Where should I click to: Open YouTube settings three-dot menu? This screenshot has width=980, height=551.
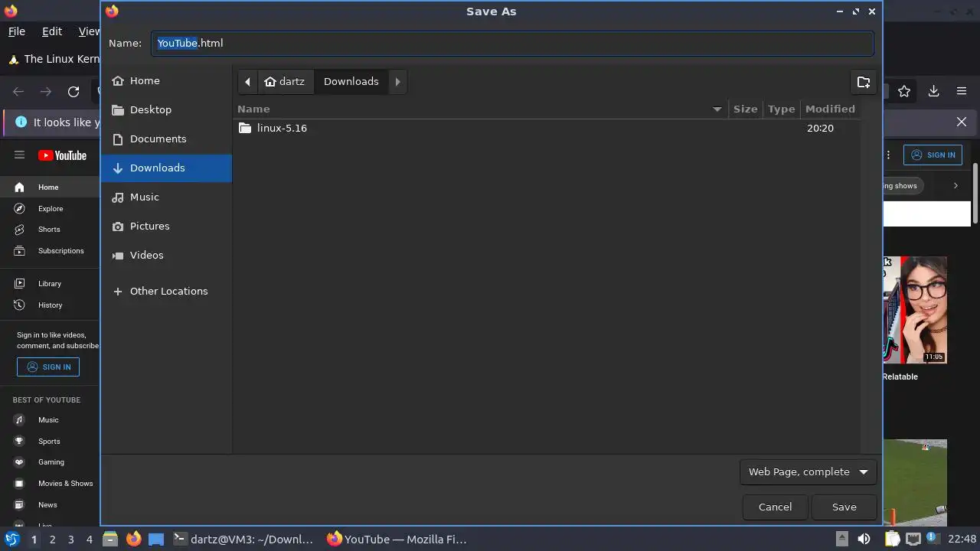[x=888, y=155]
